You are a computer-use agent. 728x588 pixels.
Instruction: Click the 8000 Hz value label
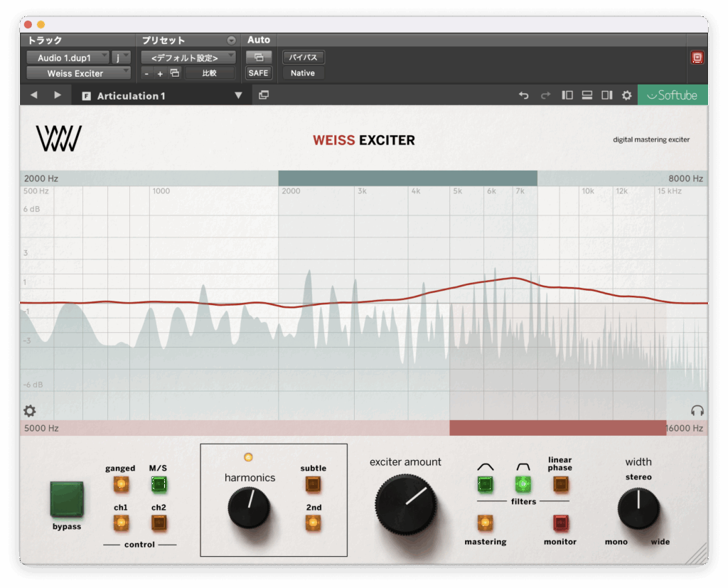tap(686, 178)
